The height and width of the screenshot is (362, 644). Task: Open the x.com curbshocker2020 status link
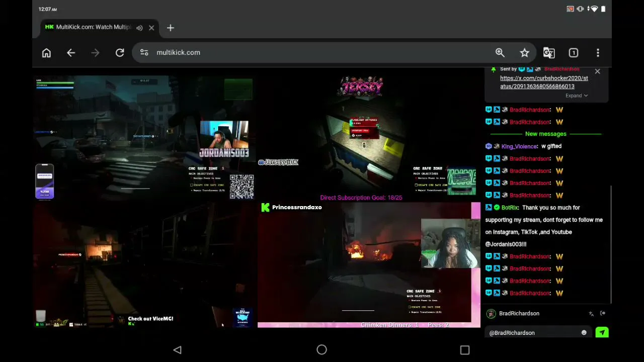coord(544,82)
